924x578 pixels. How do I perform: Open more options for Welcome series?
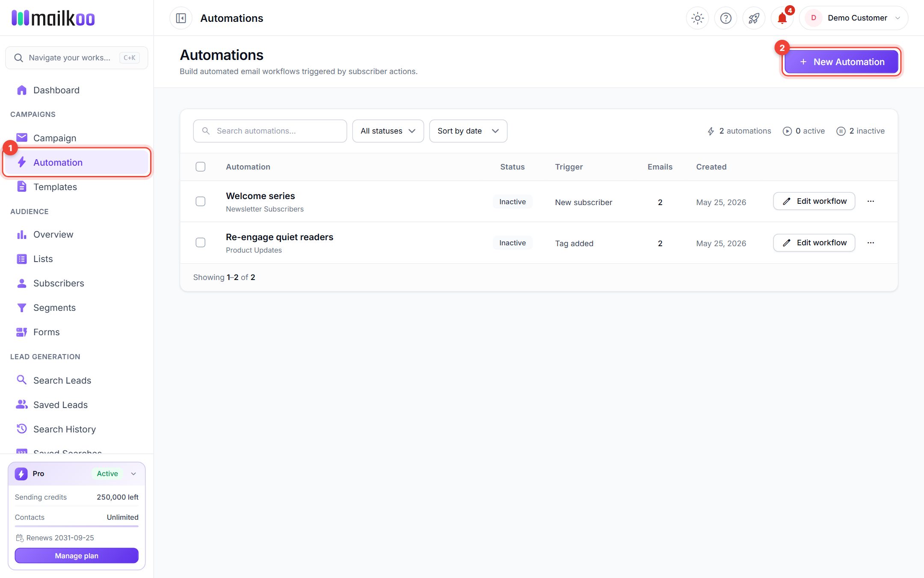coord(871,201)
